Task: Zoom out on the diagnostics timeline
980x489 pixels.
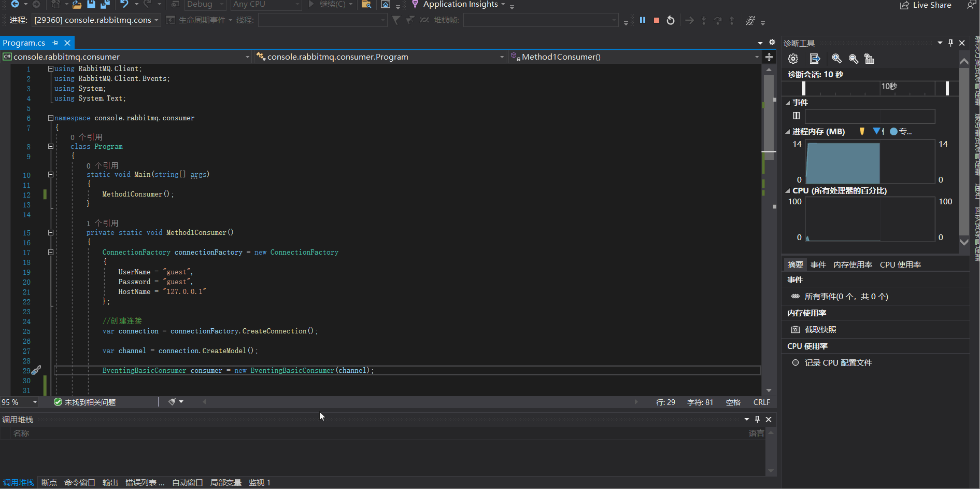Action: tap(854, 59)
